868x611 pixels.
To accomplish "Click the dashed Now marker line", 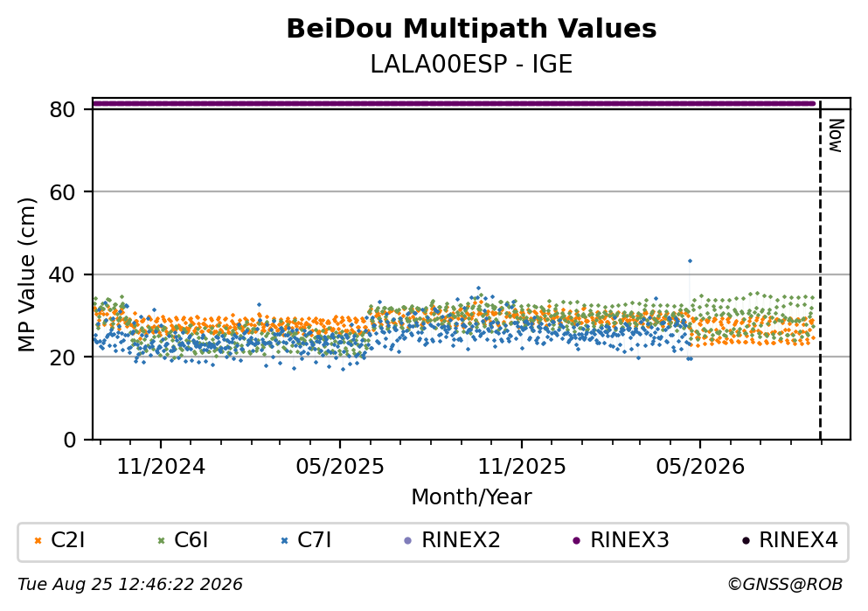I will (821, 270).
